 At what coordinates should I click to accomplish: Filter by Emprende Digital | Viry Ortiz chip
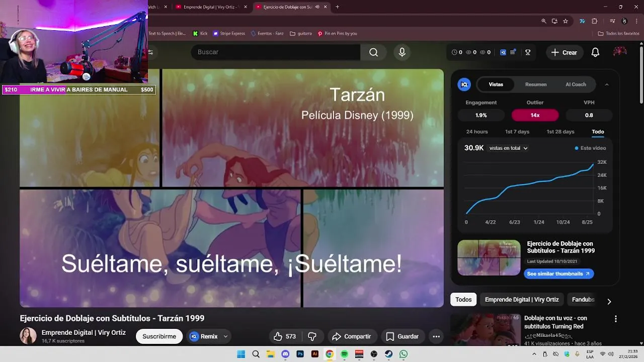(522, 300)
